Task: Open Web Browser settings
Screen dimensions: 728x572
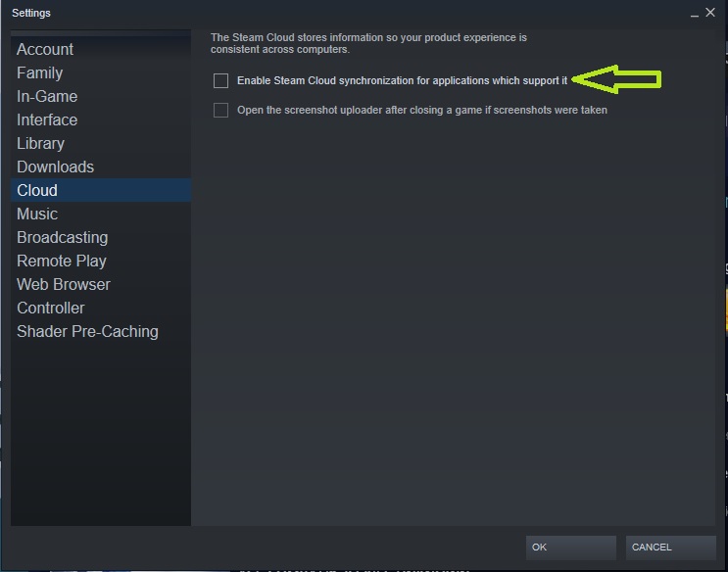Action: (x=64, y=285)
